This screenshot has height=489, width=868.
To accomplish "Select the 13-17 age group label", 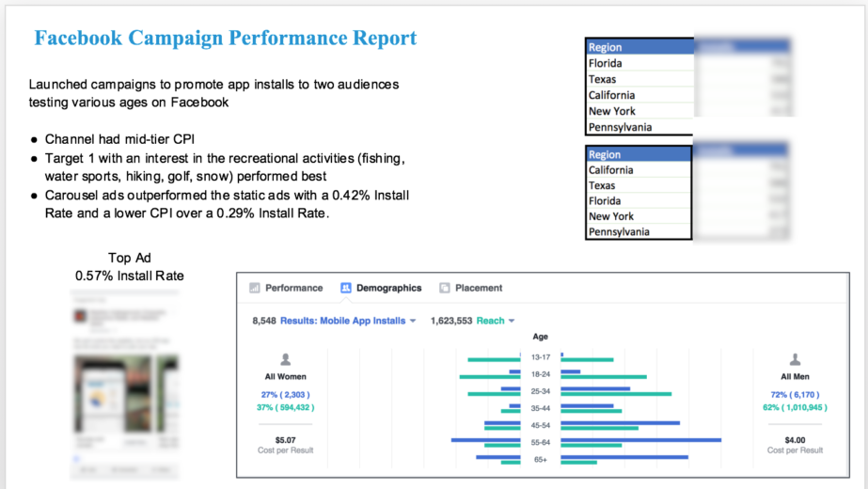I will click(x=541, y=357).
